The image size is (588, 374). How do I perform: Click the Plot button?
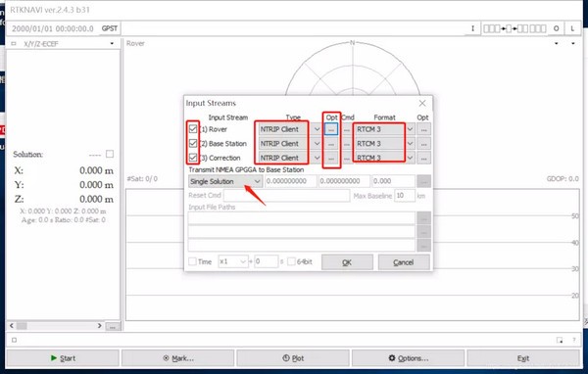pos(293,358)
